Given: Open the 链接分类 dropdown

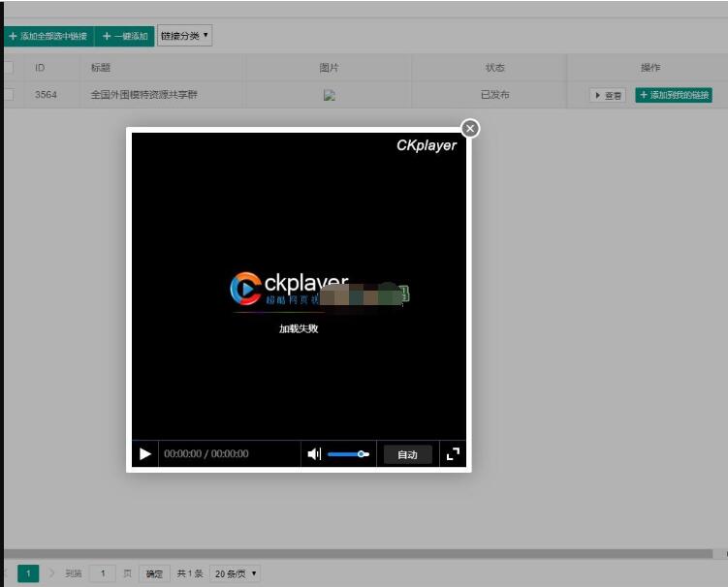Looking at the screenshot, I should (185, 36).
